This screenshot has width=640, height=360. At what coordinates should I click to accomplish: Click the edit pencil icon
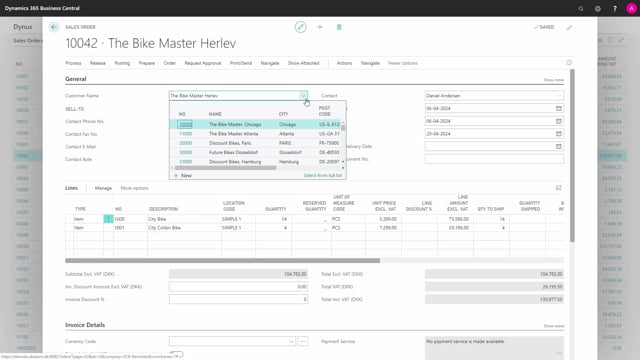pos(301,27)
